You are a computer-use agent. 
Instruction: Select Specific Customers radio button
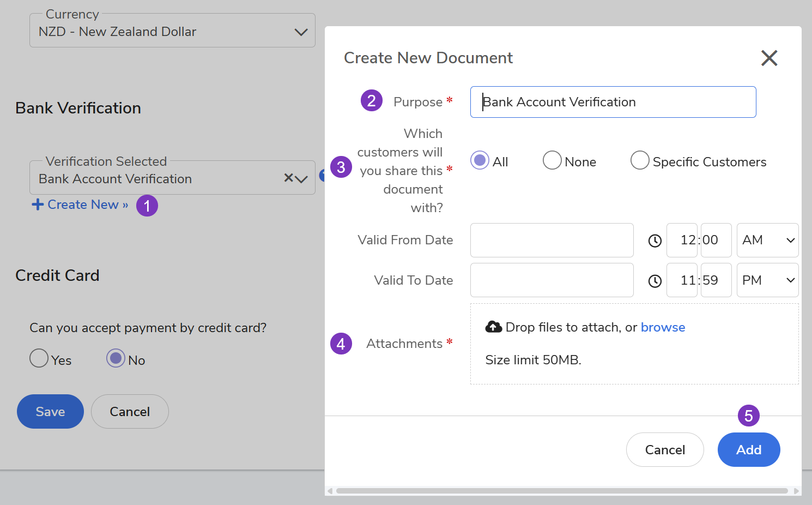[x=640, y=160]
